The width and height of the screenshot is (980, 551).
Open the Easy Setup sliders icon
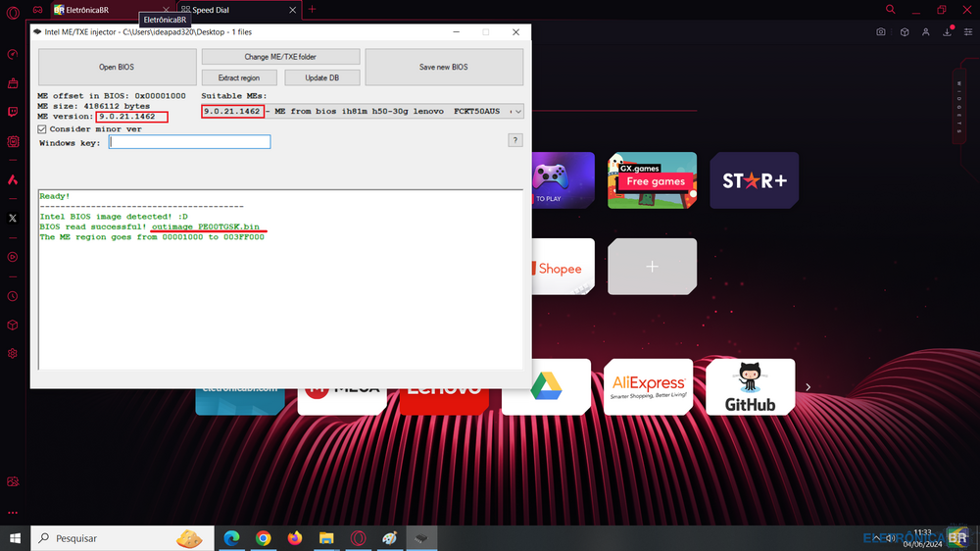(x=969, y=32)
